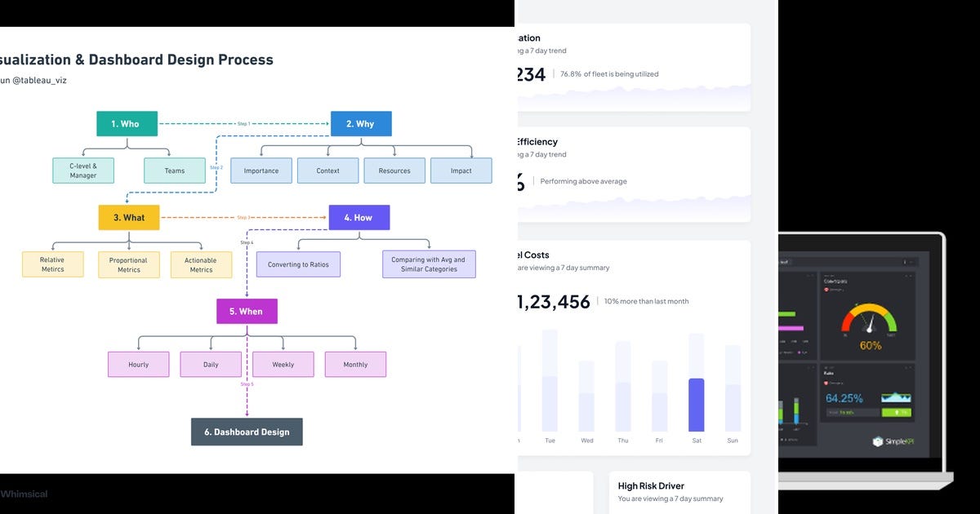
Task: Select the 'Context' box
Action: (328, 171)
